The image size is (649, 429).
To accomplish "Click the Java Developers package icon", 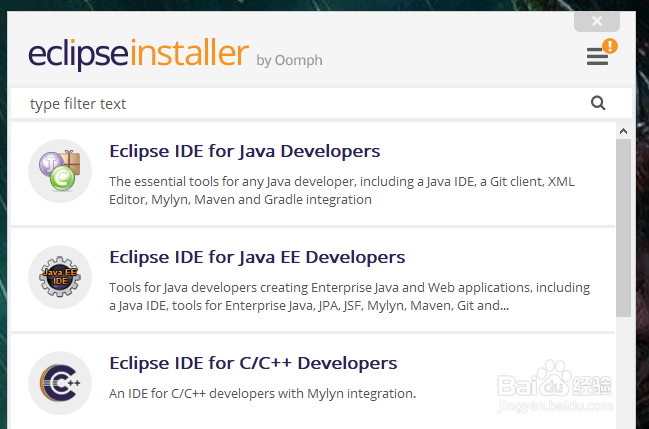I will tap(60, 171).
